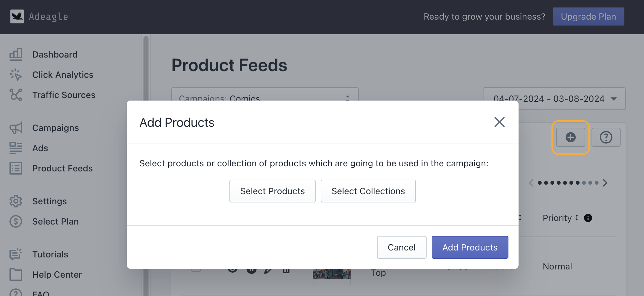Screen dimensions: 644x296
Task: Click the Priority info toggle icon
Action: 588,218
